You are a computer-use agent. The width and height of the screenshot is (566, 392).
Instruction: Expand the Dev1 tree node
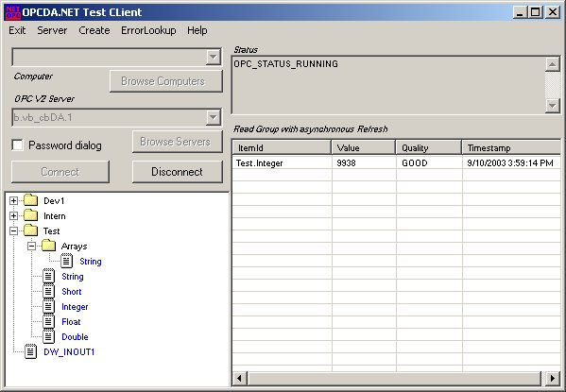(13, 200)
